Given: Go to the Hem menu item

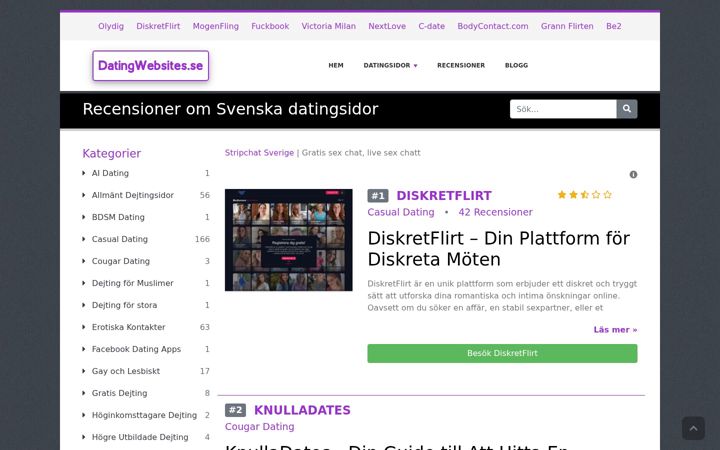Looking at the screenshot, I should click(336, 65).
